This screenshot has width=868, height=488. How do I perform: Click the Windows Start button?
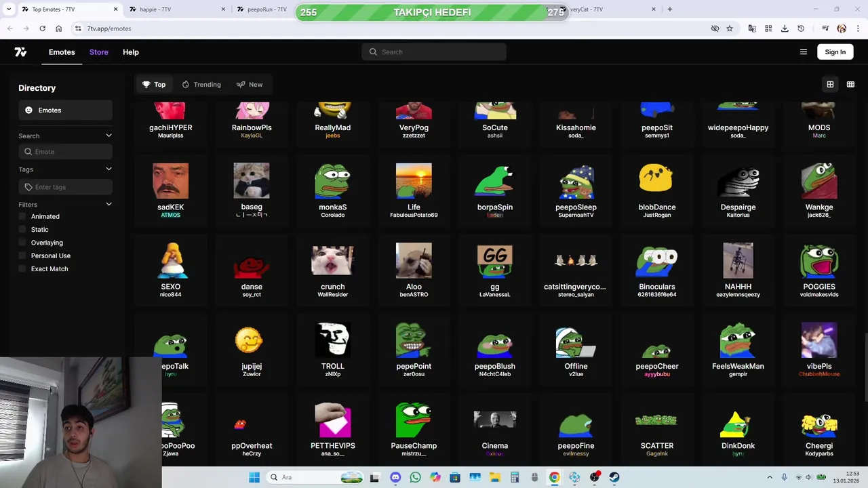[254, 477]
